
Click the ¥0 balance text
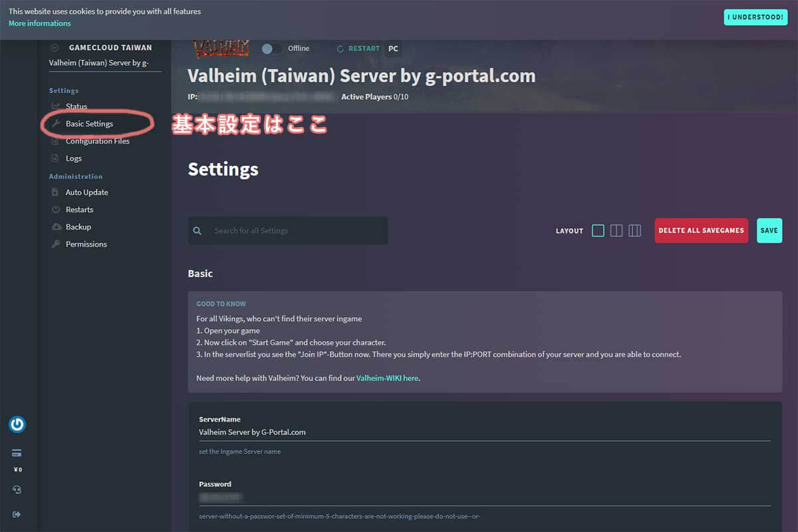point(17,469)
